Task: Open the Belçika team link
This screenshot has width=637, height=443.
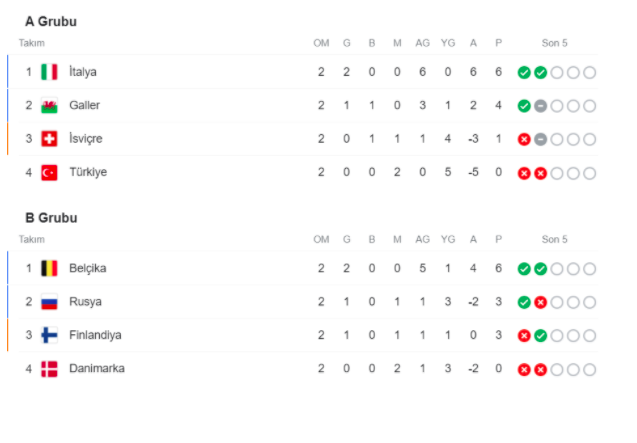Action: [88, 268]
